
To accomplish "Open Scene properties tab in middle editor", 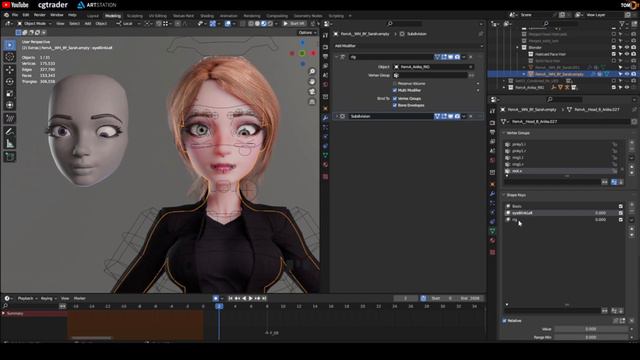I will (325, 75).
